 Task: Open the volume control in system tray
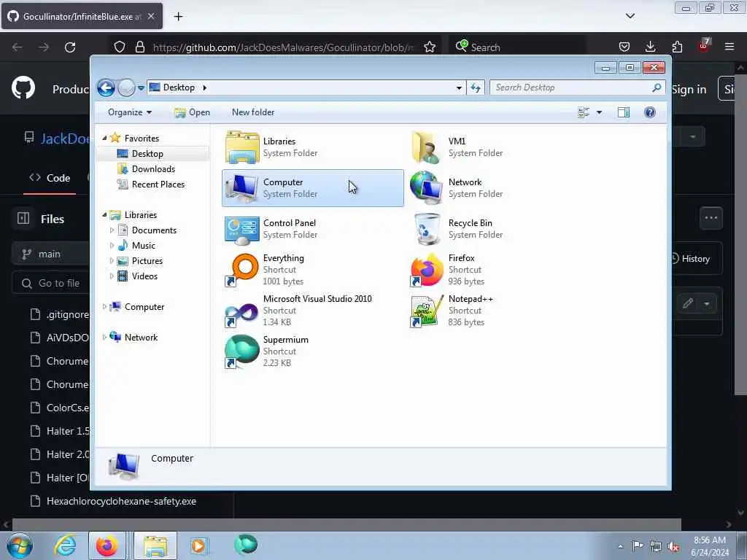(x=673, y=546)
